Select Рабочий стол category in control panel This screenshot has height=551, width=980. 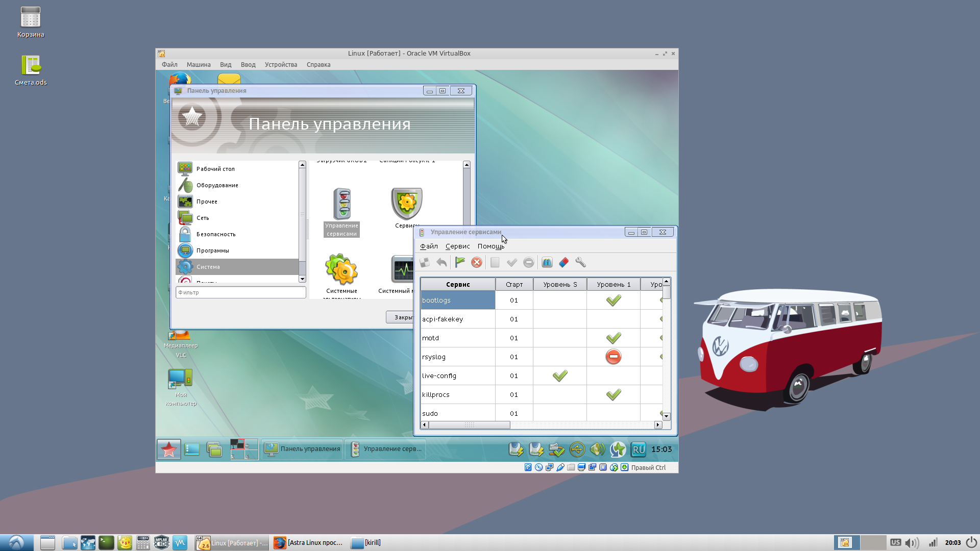[x=237, y=169]
